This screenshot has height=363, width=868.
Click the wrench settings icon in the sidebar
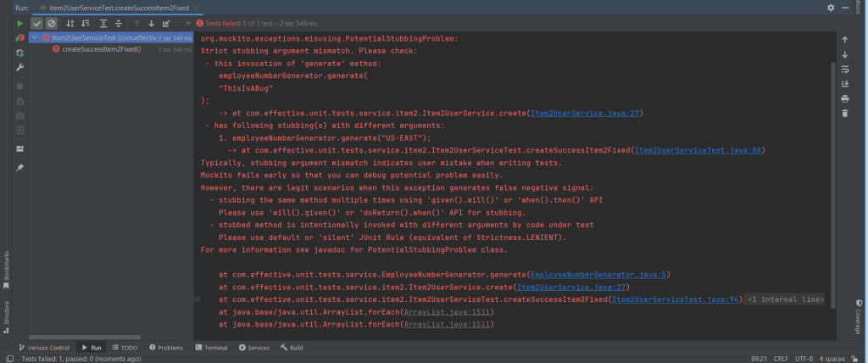tap(19, 67)
